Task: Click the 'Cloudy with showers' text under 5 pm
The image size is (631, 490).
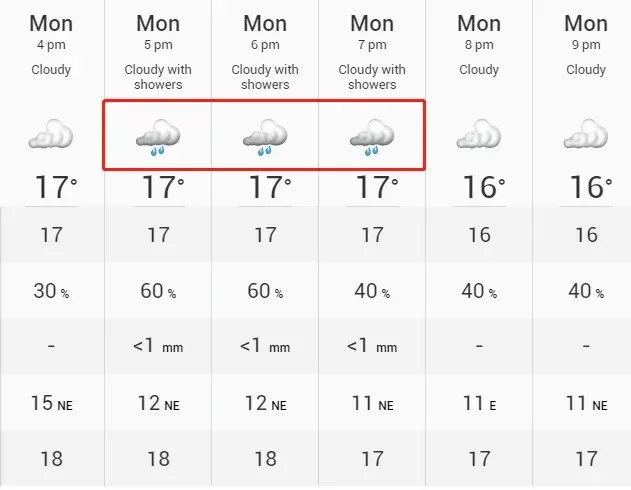Action: point(158,77)
